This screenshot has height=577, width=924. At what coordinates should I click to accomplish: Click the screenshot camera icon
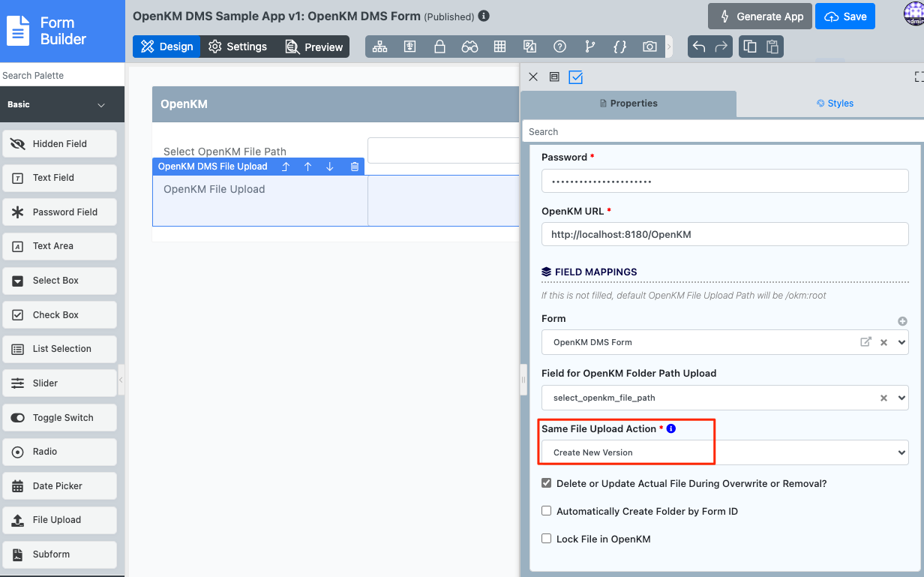pyautogui.click(x=649, y=47)
